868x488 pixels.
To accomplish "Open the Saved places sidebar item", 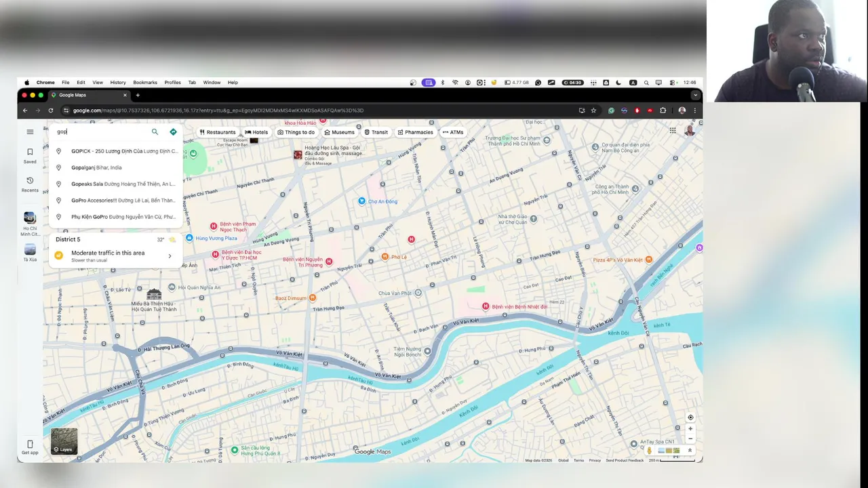I will [x=30, y=155].
